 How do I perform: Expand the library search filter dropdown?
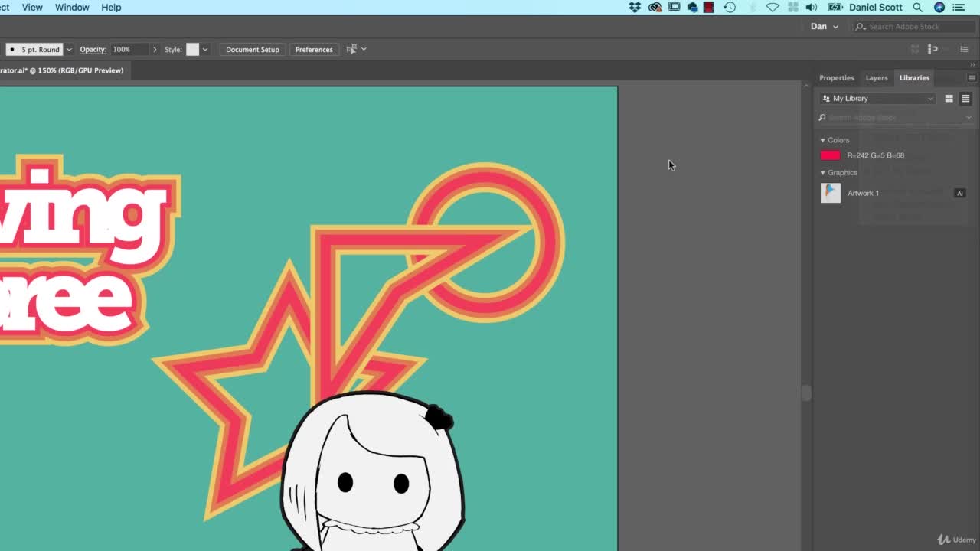pos(969,118)
